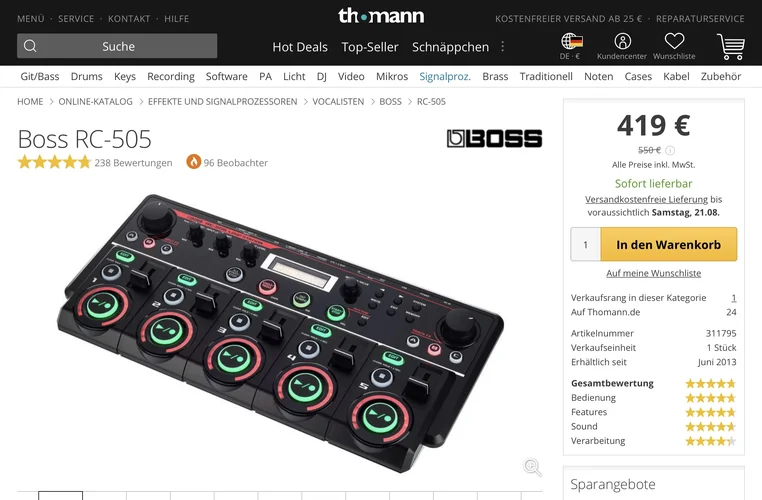Open the 238 Bewertungen star rating
The width and height of the screenshot is (762, 500).
95,162
